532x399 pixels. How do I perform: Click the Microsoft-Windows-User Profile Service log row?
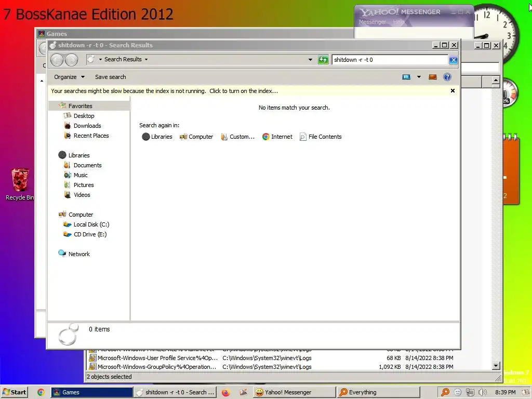coord(271,358)
